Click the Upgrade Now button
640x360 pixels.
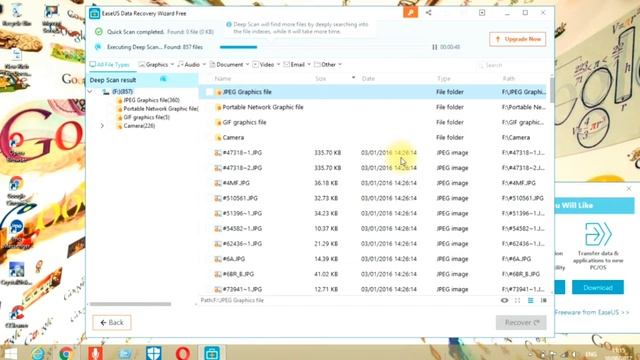[518, 39]
